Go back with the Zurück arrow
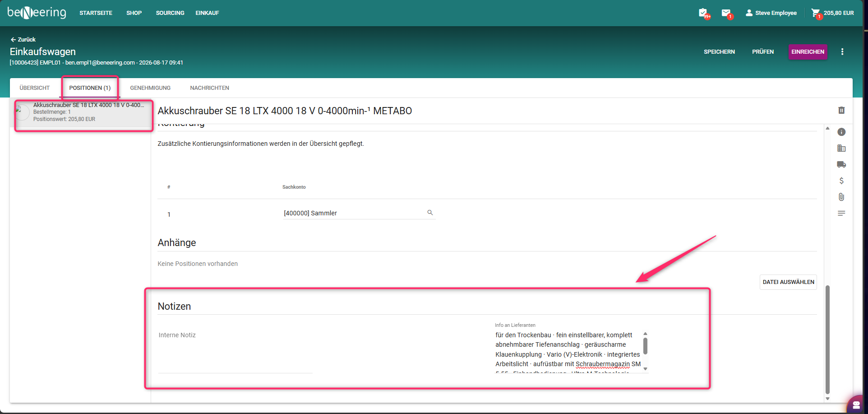 click(x=23, y=40)
